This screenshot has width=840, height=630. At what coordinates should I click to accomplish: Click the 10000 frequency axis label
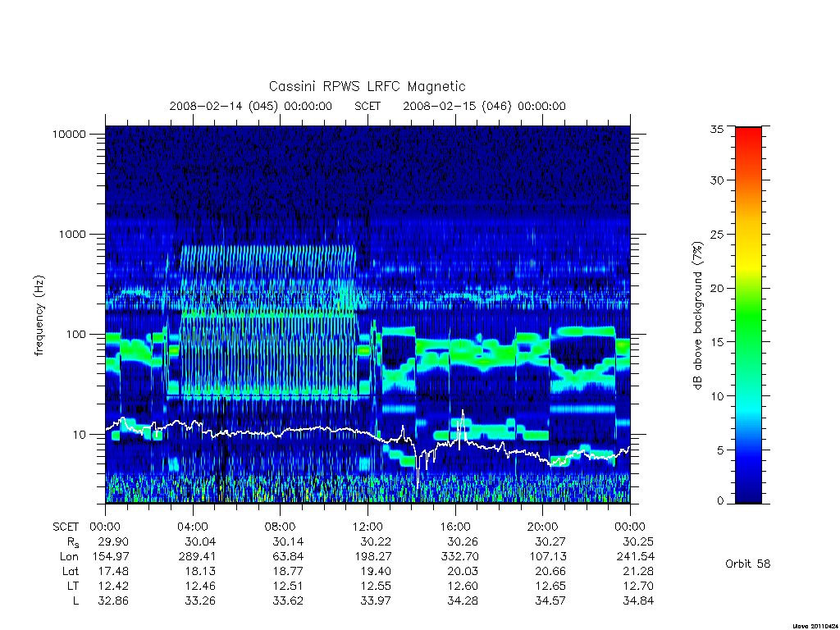69,134
